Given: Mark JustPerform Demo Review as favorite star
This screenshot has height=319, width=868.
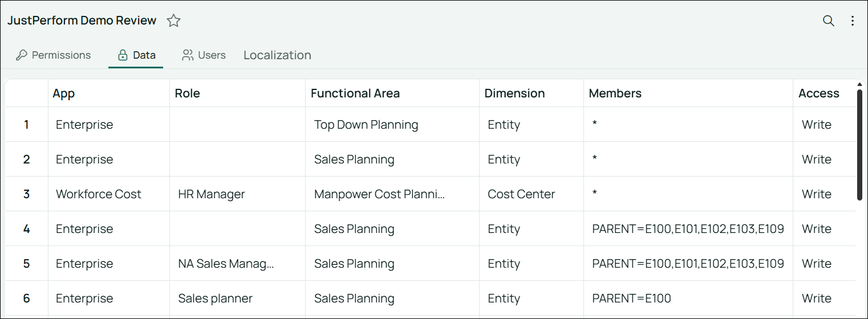Looking at the screenshot, I should [173, 21].
